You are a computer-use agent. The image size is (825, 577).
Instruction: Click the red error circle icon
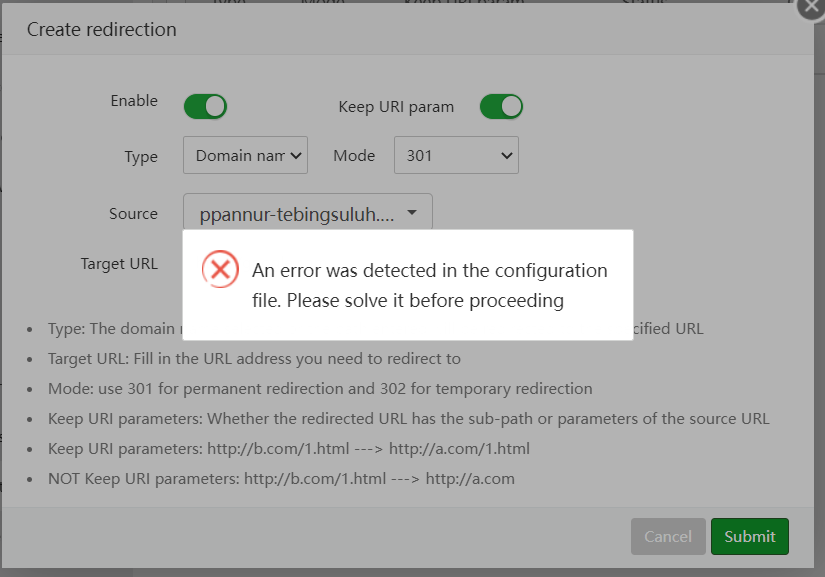tap(221, 270)
